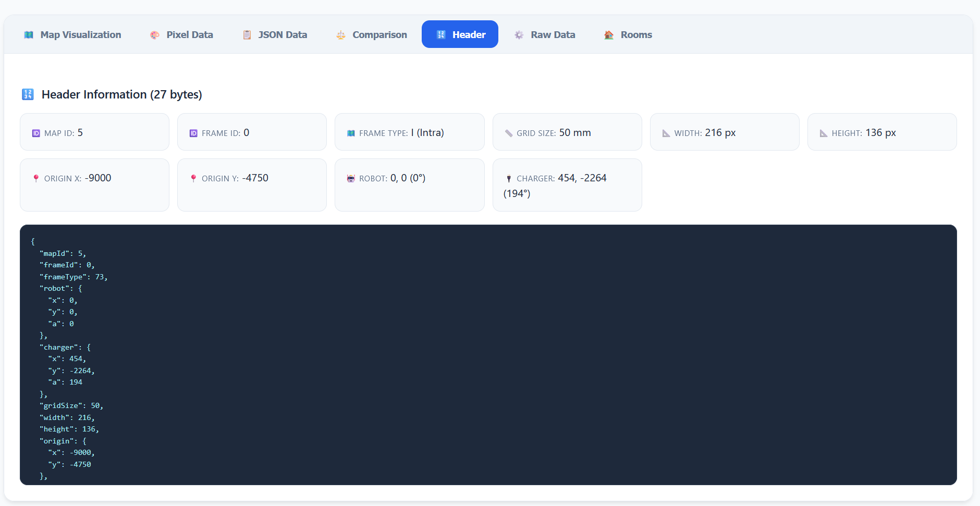Click the "y": -2264 line in JSON
Viewport: 980px width, 506px height.
(71, 371)
